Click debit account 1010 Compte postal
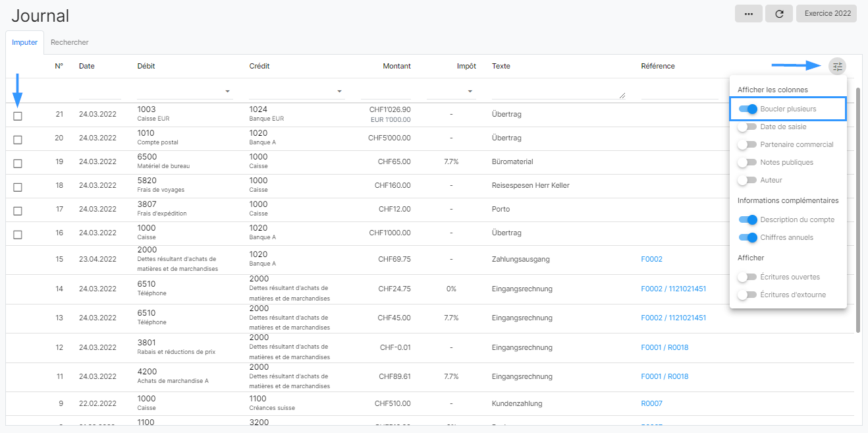 coord(157,137)
